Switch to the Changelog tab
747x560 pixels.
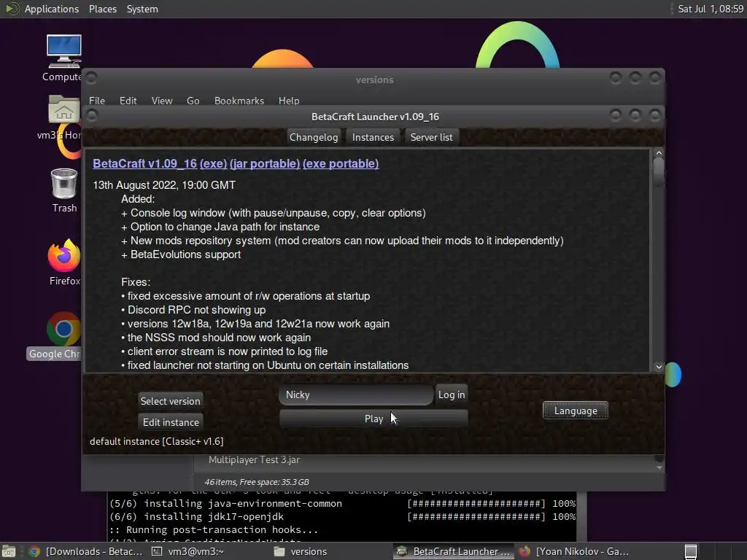coord(314,137)
